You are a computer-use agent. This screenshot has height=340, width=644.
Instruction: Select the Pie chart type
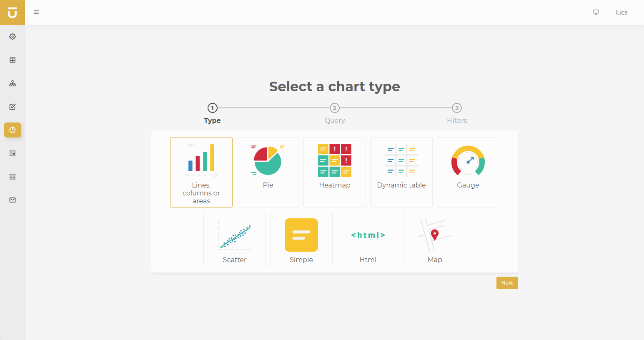(268, 172)
